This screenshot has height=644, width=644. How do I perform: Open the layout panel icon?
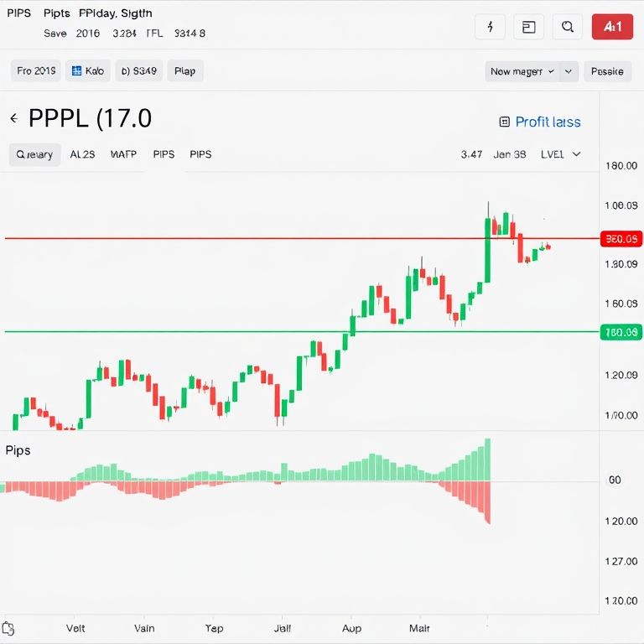pos(528,27)
